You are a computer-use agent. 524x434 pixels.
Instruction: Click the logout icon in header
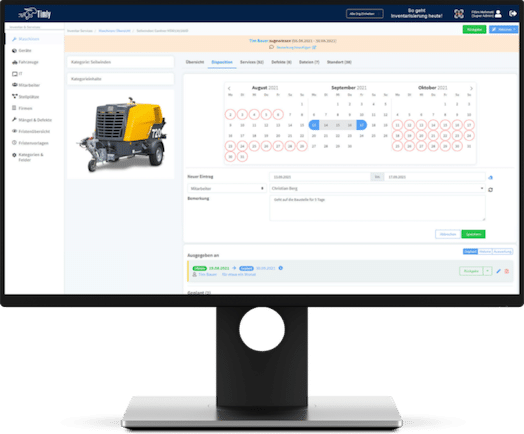tap(513, 14)
